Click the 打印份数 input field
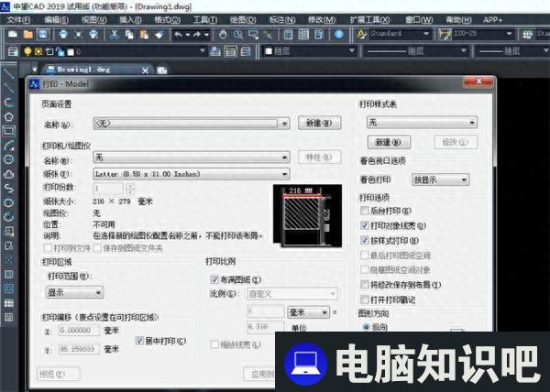 (108, 189)
